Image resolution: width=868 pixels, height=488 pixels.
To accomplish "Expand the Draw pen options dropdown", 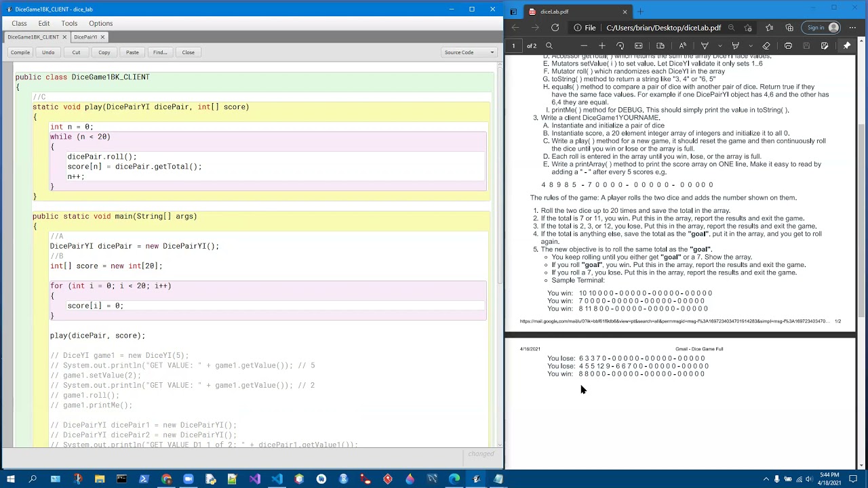I will [x=720, y=45].
